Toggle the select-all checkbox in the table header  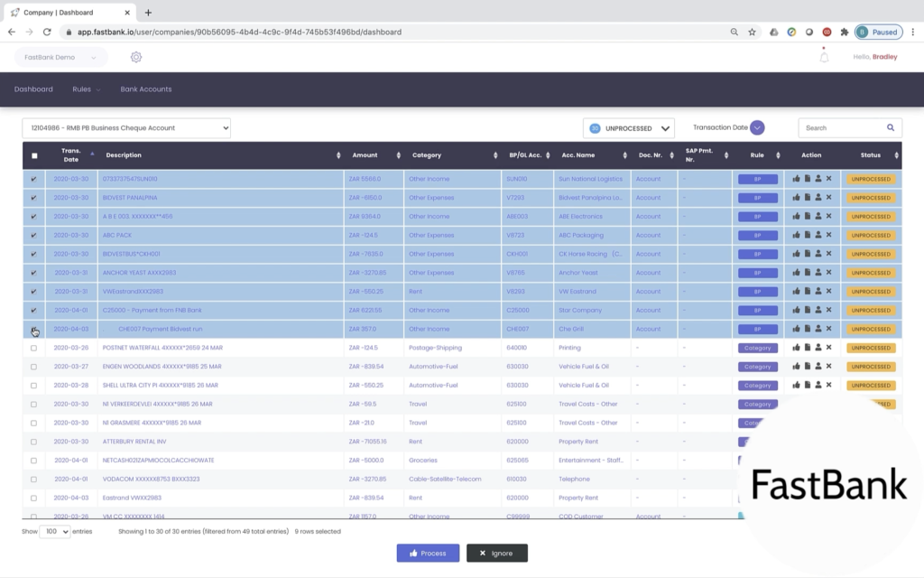point(34,155)
